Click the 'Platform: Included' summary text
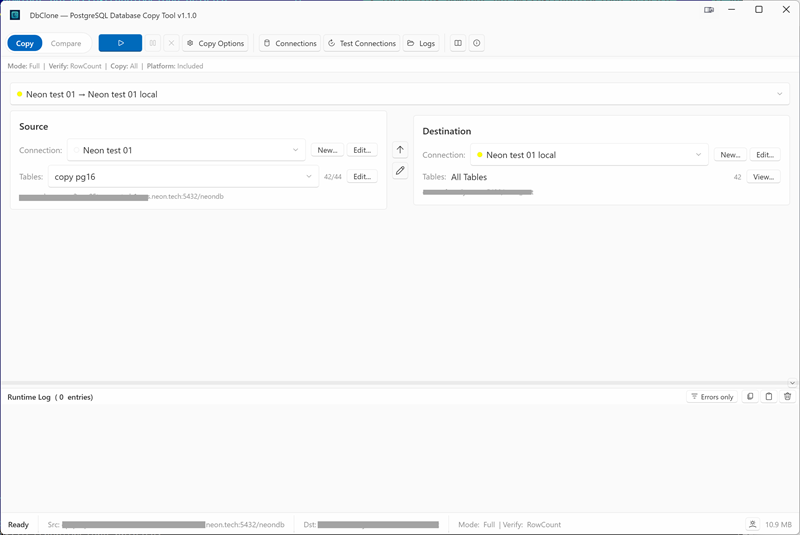800x535 pixels. 175,66
